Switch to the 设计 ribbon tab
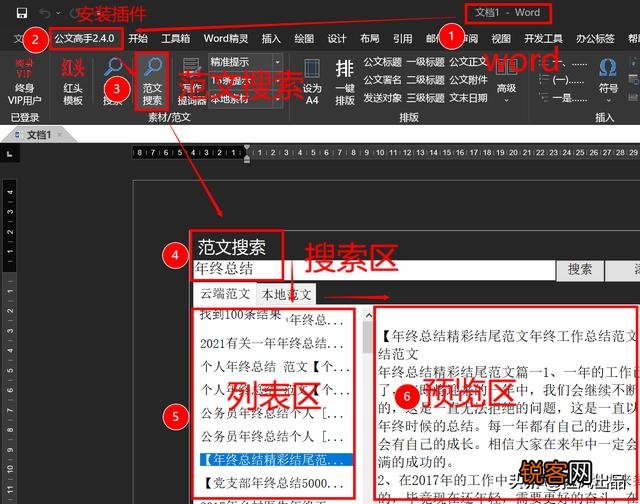Image resolution: width=640 pixels, height=504 pixels. pos(337,39)
